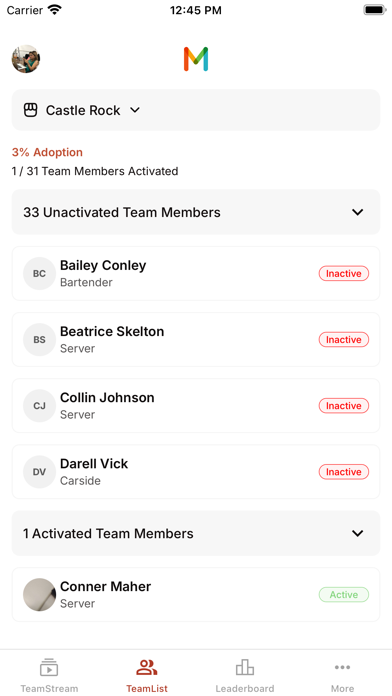Tap the colorful M logo
The height and width of the screenshot is (696, 392).
196,59
